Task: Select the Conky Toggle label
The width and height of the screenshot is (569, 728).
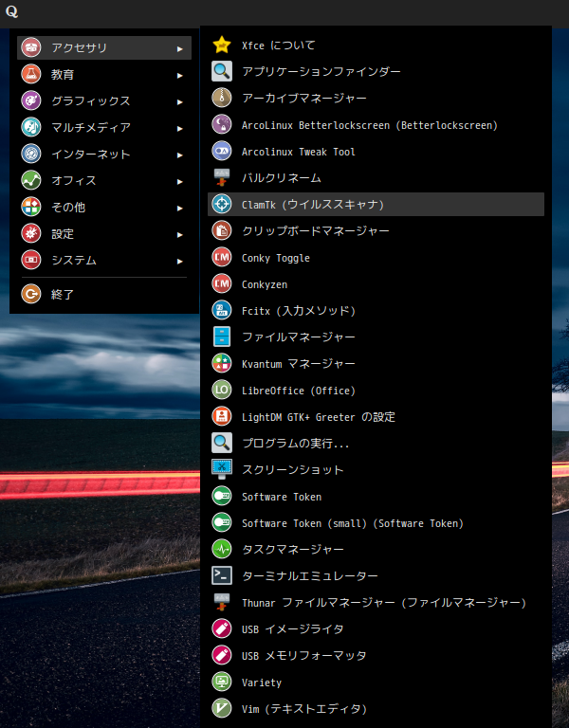Action: tap(276, 258)
